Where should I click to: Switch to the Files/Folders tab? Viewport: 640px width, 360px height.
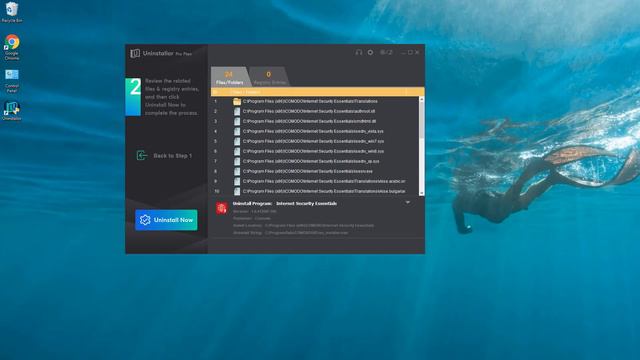point(229,77)
